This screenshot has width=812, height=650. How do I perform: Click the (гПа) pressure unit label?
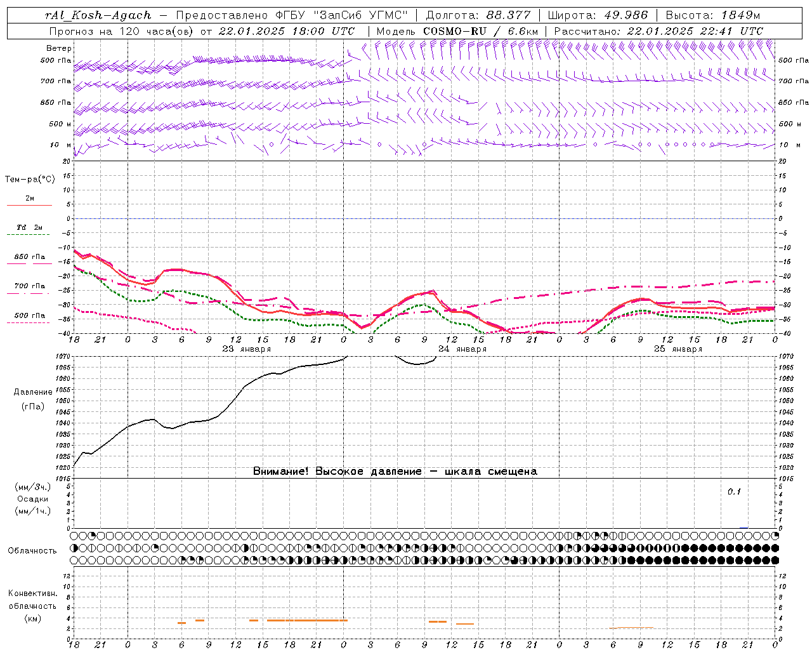pyautogui.click(x=33, y=407)
